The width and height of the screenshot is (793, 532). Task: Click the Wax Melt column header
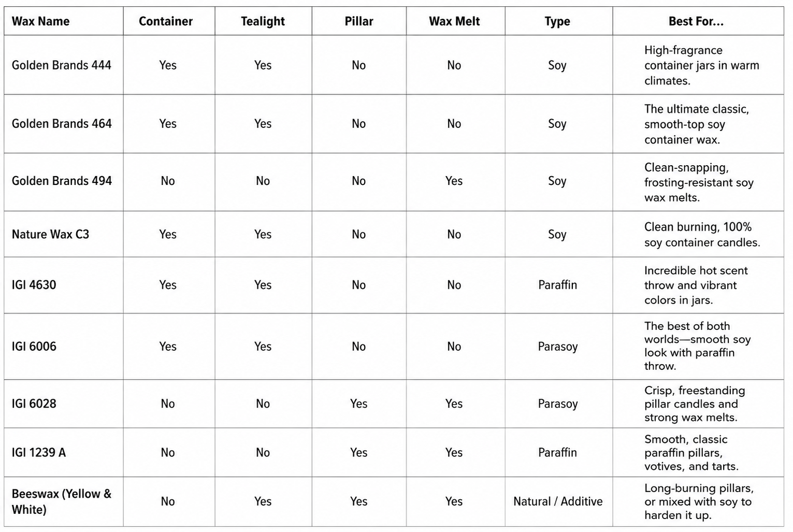tap(454, 21)
